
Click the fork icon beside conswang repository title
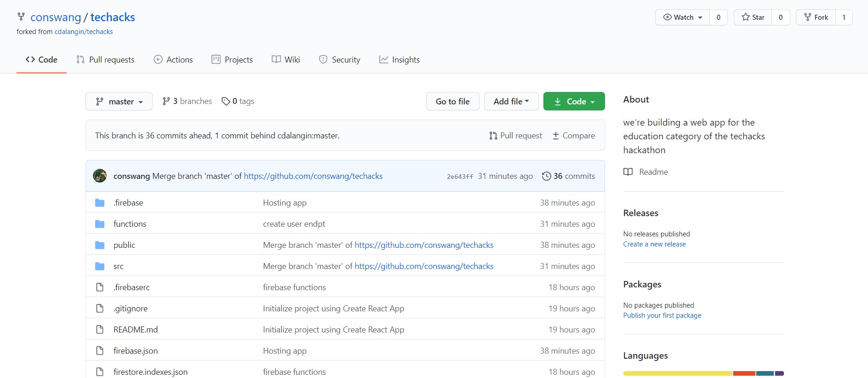pyautogui.click(x=21, y=17)
